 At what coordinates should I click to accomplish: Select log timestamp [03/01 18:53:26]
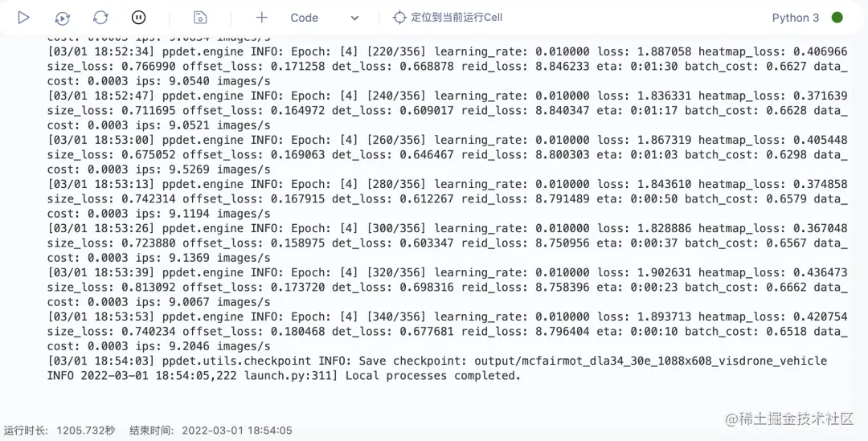102,228
